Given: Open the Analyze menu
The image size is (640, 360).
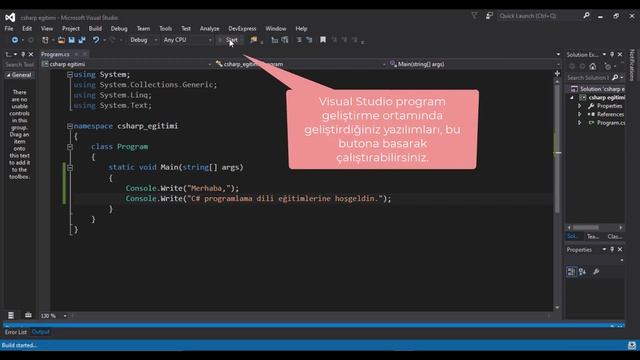Looking at the screenshot, I should (209, 29).
